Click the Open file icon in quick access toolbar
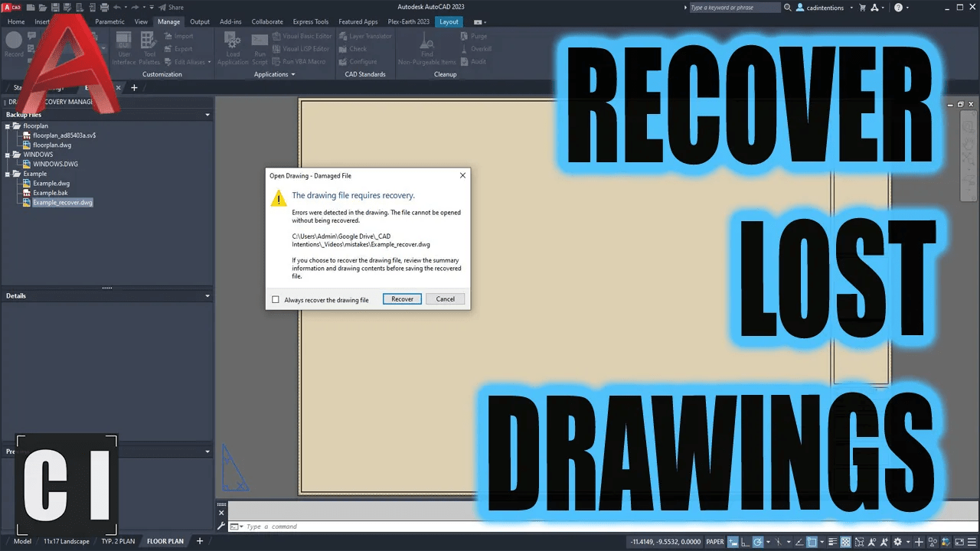The height and width of the screenshot is (551, 980). (44, 7)
